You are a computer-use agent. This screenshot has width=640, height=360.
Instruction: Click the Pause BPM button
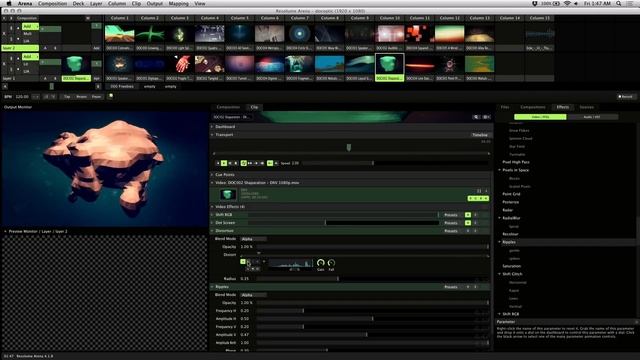click(96, 97)
